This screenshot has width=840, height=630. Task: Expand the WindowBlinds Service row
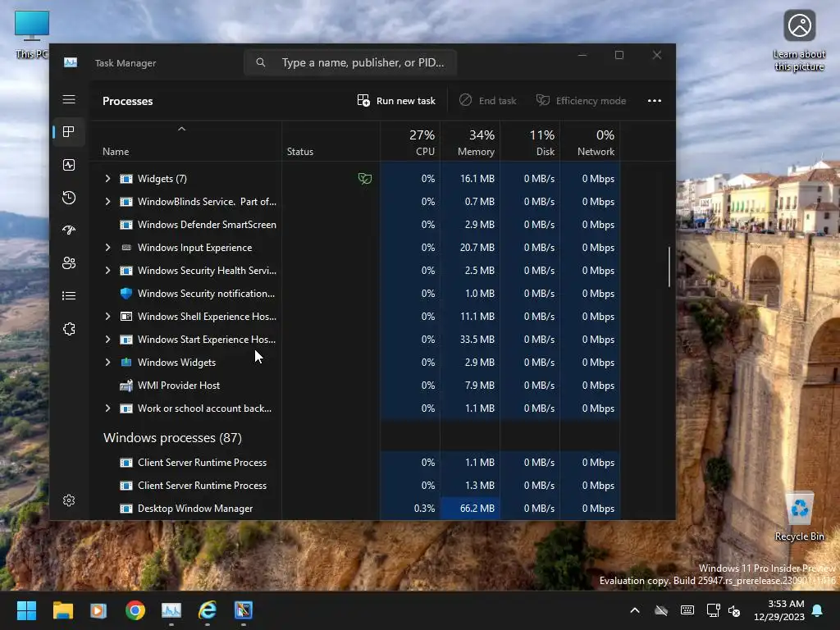pos(107,202)
